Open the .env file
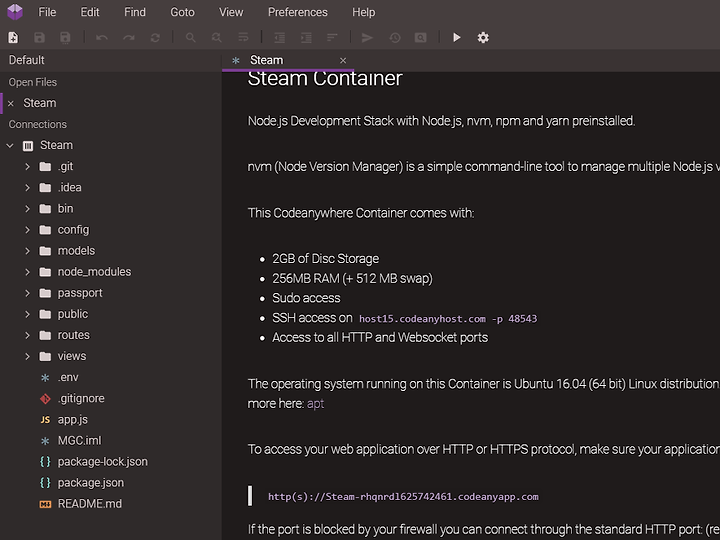This screenshot has width=720, height=540. (x=68, y=377)
